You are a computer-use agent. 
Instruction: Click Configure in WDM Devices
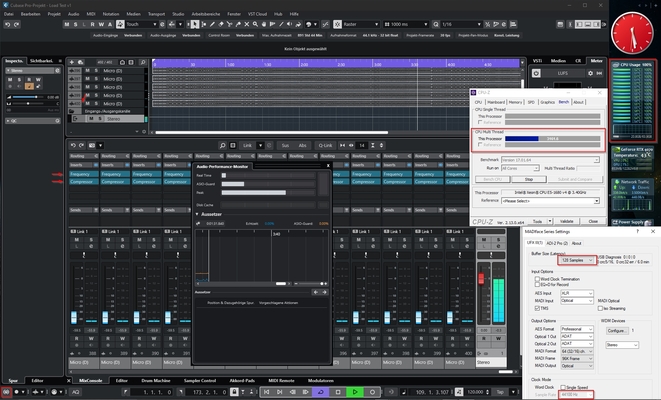[x=616, y=329]
